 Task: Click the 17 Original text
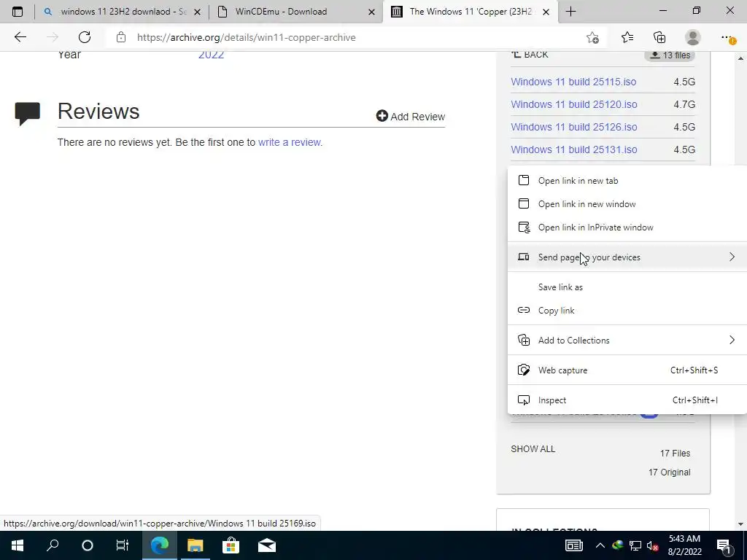(x=669, y=472)
